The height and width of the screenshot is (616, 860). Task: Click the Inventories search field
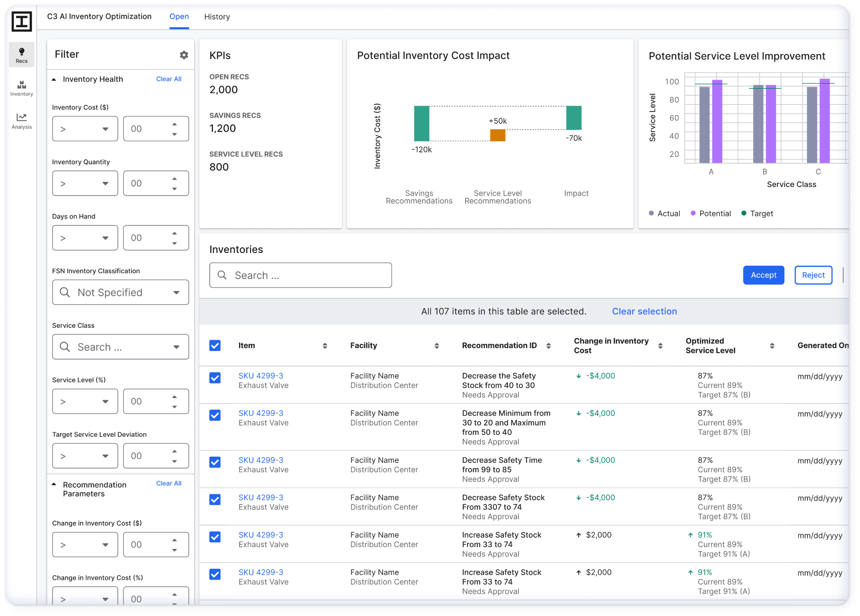[301, 275]
